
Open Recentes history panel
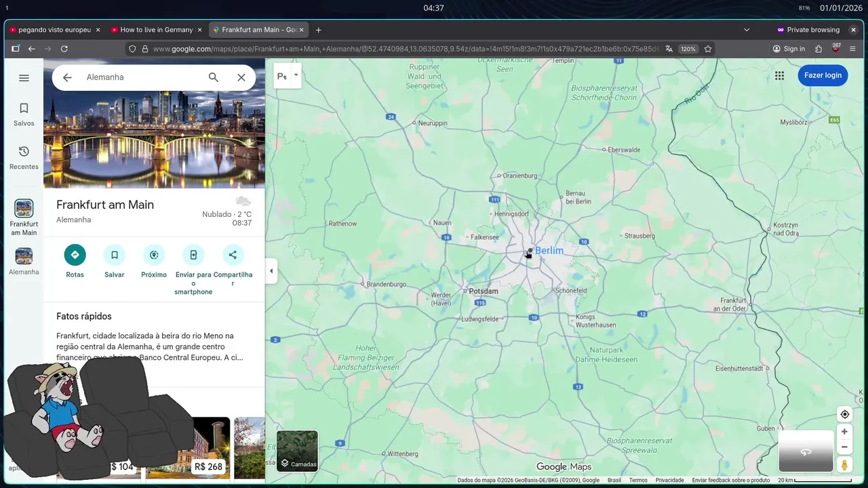click(24, 158)
